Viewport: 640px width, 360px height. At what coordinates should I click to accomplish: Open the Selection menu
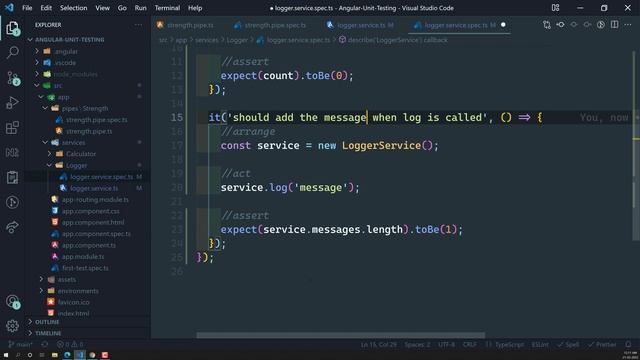[x=73, y=8]
